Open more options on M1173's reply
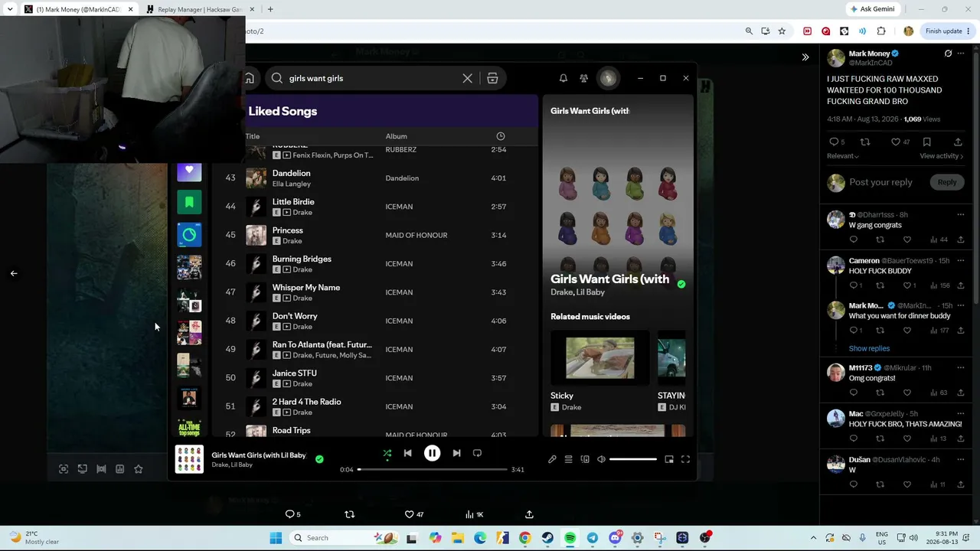Screen dimensions: 980x551 pyautogui.click(x=961, y=367)
